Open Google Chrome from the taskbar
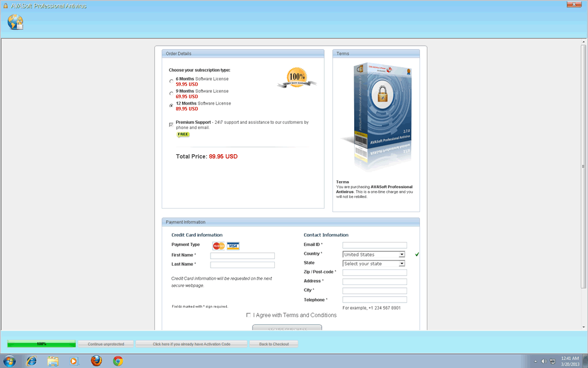The image size is (588, 368). point(118,361)
